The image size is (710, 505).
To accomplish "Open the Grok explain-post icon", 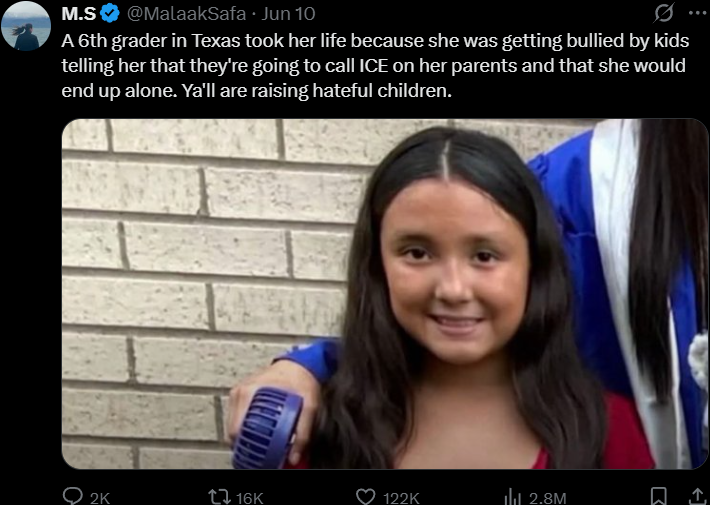I will (663, 13).
